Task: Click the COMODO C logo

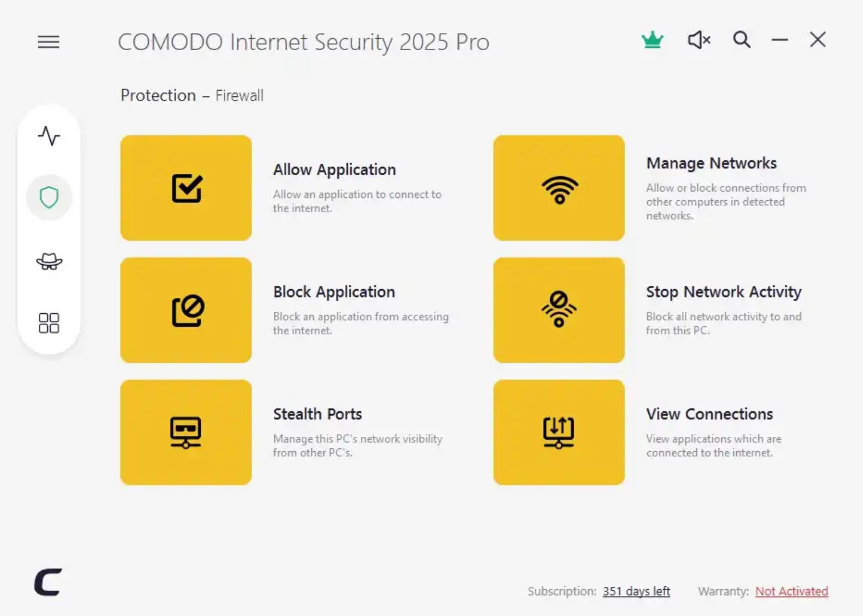Action: [48, 582]
